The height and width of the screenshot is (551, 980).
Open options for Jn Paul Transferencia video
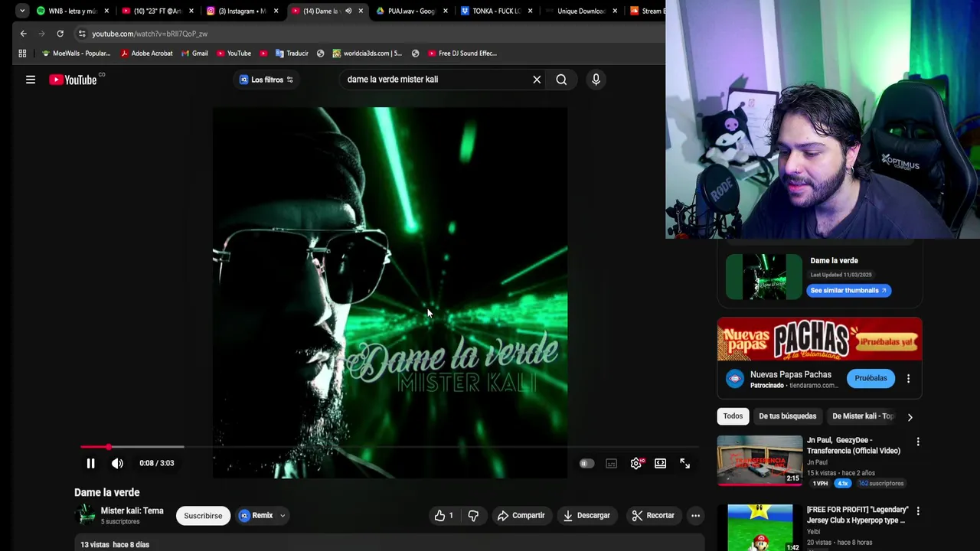[918, 442]
